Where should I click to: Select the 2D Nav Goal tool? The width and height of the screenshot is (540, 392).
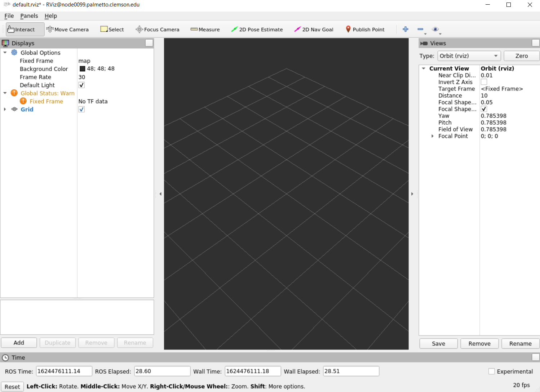pyautogui.click(x=314, y=30)
